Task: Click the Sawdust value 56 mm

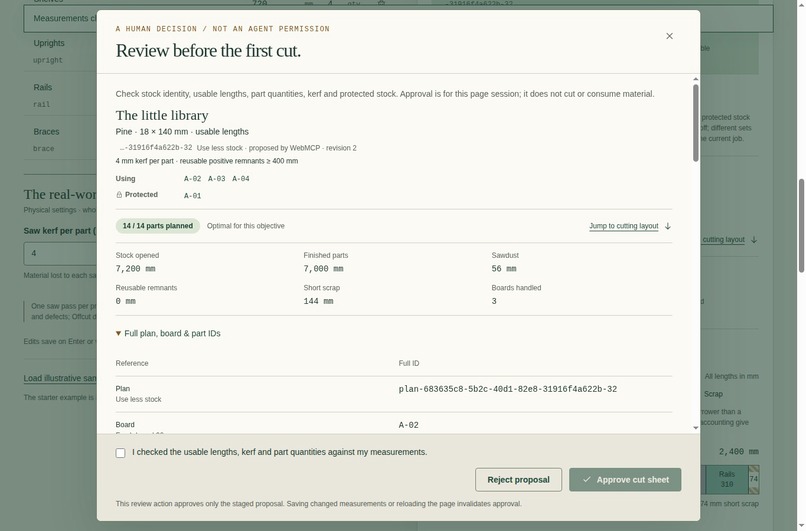Action: [x=504, y=269]
